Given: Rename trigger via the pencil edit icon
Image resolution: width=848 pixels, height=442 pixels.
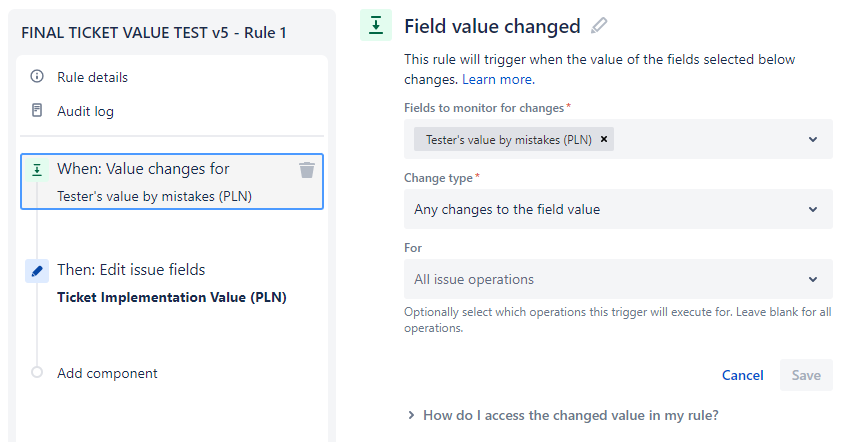Looking at the screenshot, I should (599, 25).
